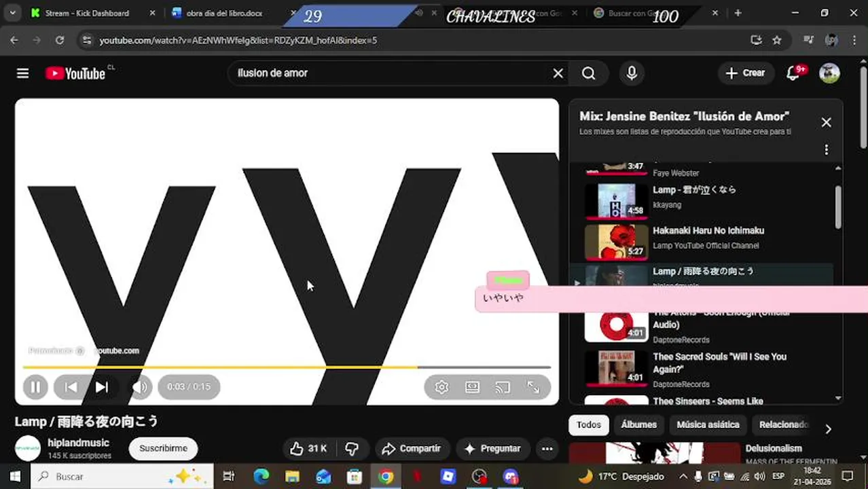Open YouTube notifications bell
The width and height of the screenshot is (868, 489).
click(x=793, y=73)
